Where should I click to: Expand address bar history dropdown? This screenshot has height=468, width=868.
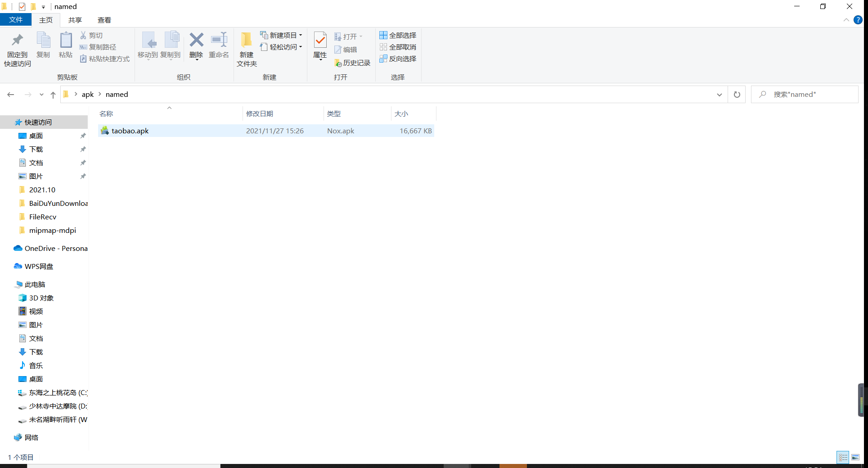(720, 95)
